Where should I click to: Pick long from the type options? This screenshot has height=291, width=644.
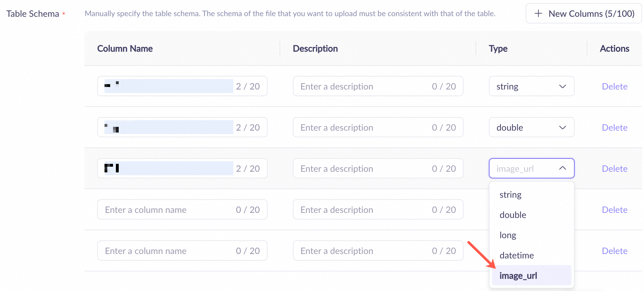point(508,235)
